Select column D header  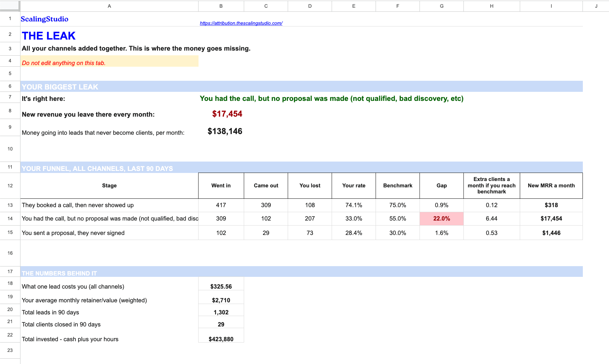(310, 6)
